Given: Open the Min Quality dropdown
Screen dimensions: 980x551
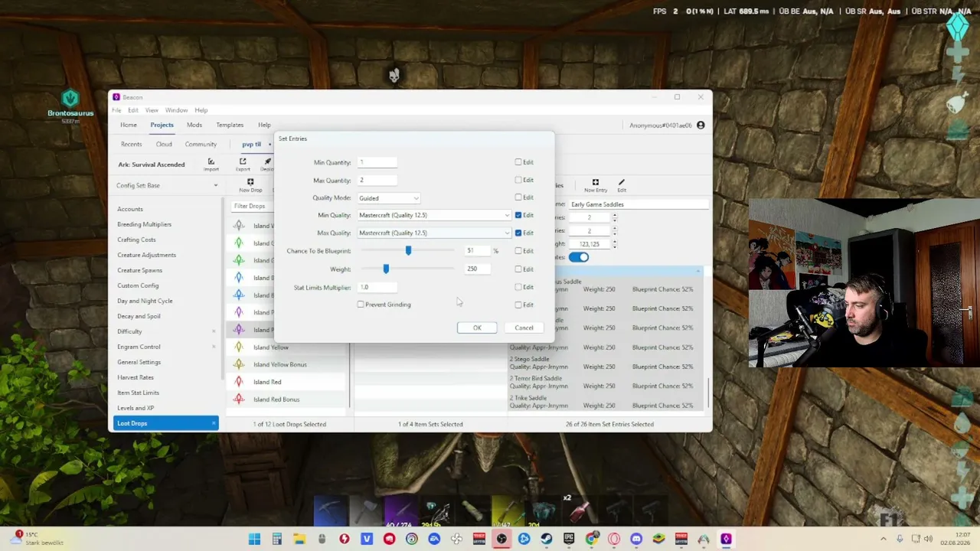Looking at the screenshot, I should pyautogui.click(x=433, y=215).
